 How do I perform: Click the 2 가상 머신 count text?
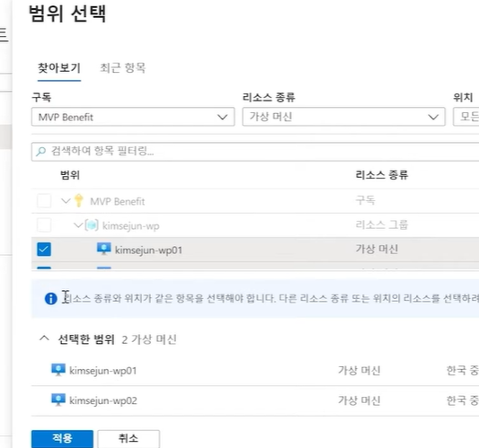149,339
